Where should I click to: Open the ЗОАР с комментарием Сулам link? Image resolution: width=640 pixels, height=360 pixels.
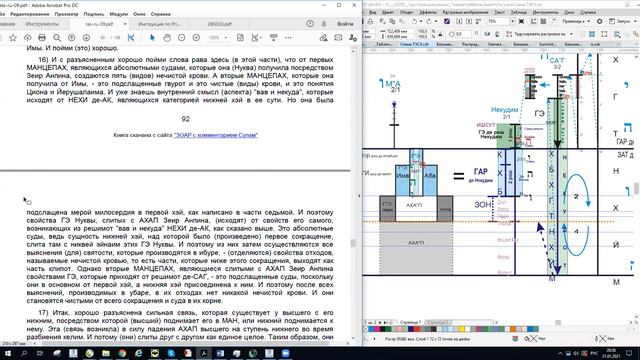pyautogui.click(x=216, y=135)
